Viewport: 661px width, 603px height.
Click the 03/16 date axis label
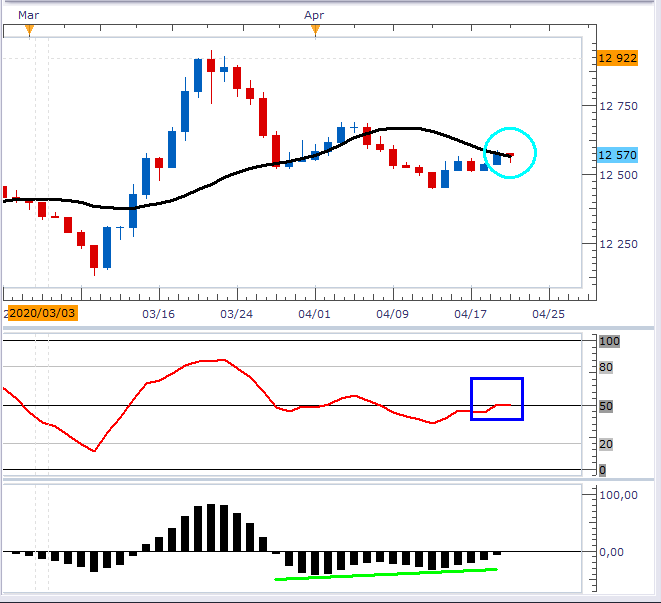point(159,314)
